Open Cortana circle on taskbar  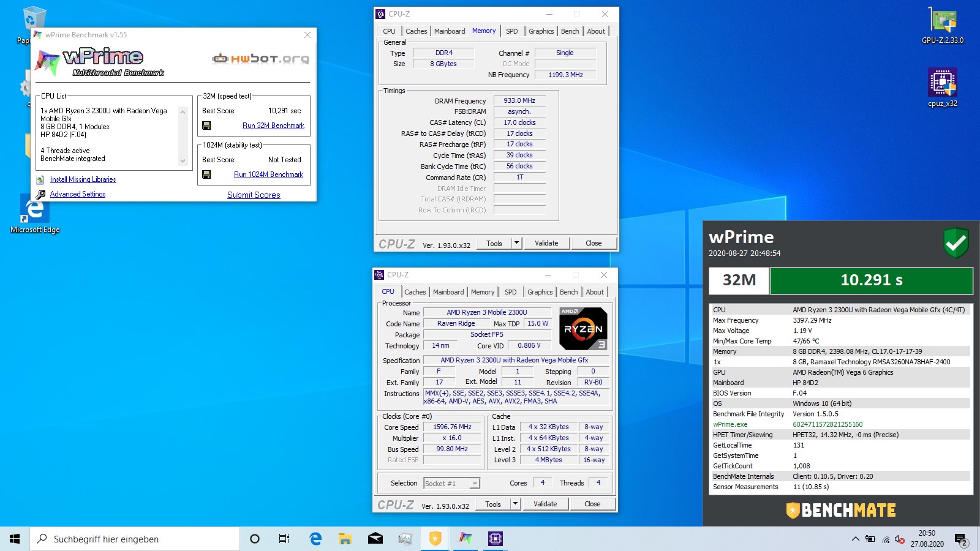point(255,539)
